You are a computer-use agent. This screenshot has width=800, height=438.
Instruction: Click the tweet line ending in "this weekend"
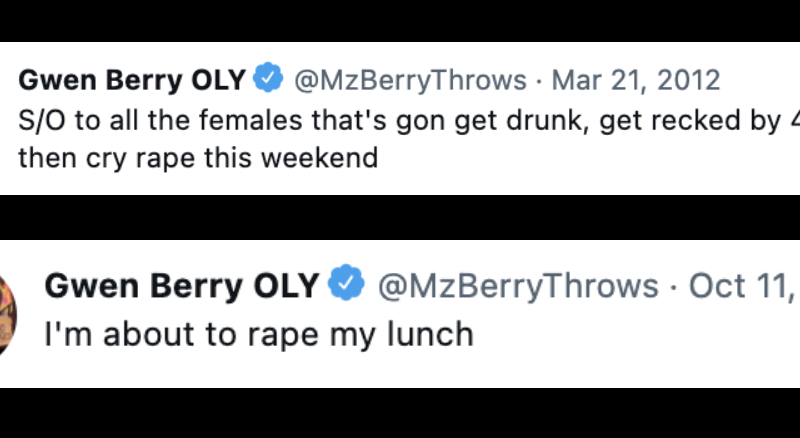point(198,158)
